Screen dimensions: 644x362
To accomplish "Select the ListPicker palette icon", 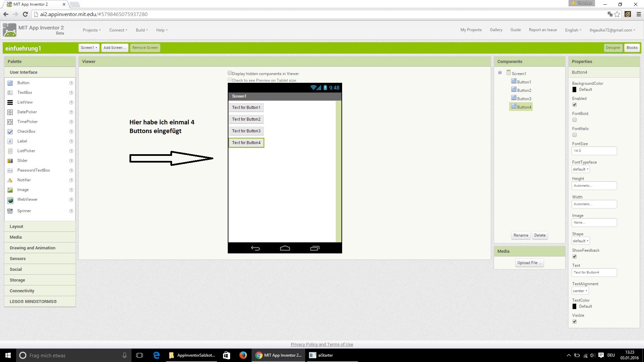I will coord(10,151).
